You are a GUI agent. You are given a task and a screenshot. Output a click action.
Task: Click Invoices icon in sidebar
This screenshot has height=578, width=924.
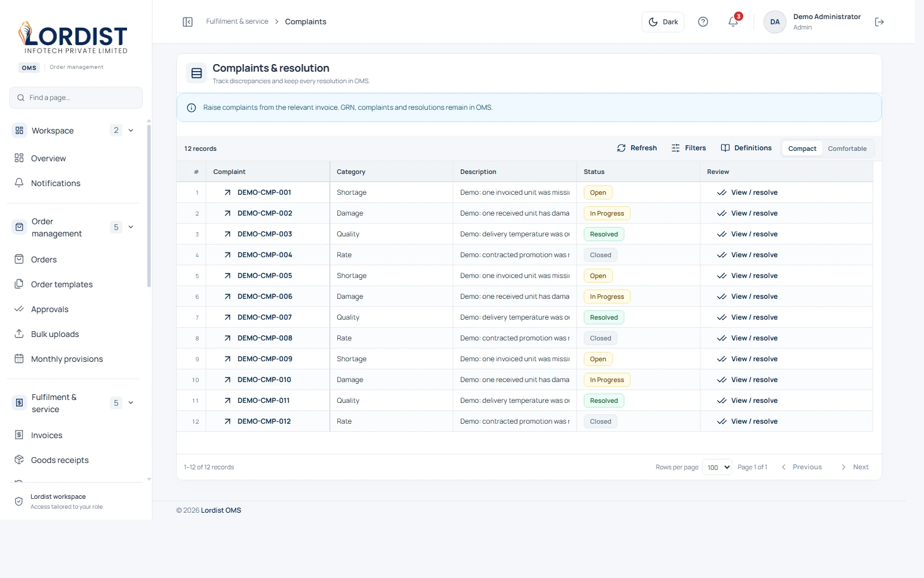click(19, 435)
